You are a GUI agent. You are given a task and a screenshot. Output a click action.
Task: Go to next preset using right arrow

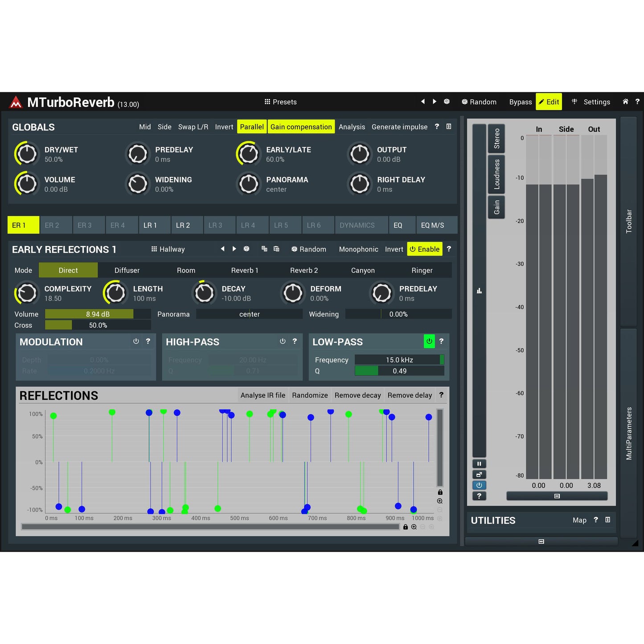click(435, 102)
